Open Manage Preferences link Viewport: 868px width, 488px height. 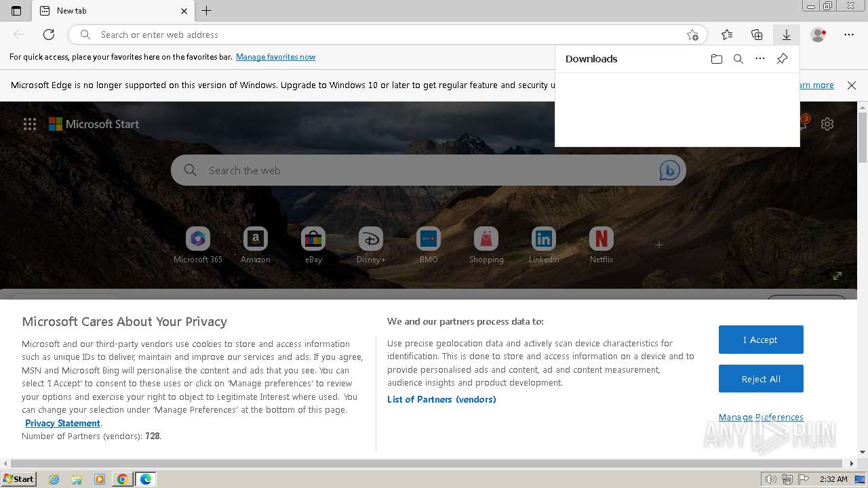click(x=761, y=417)
